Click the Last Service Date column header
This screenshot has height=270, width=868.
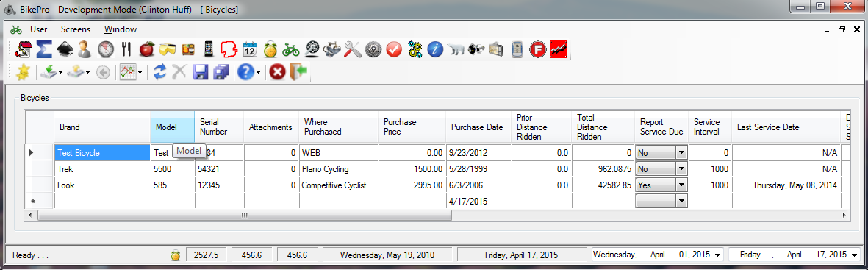tap(786, 127)
